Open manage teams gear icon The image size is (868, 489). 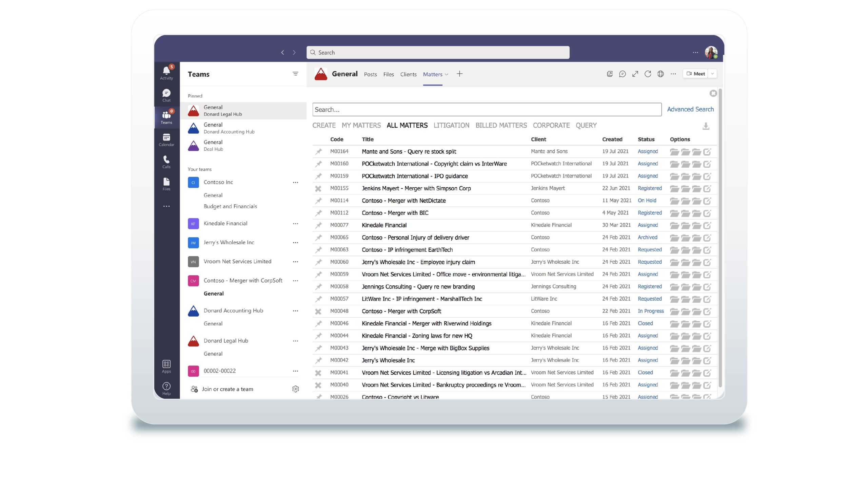[x=295, y=389]
